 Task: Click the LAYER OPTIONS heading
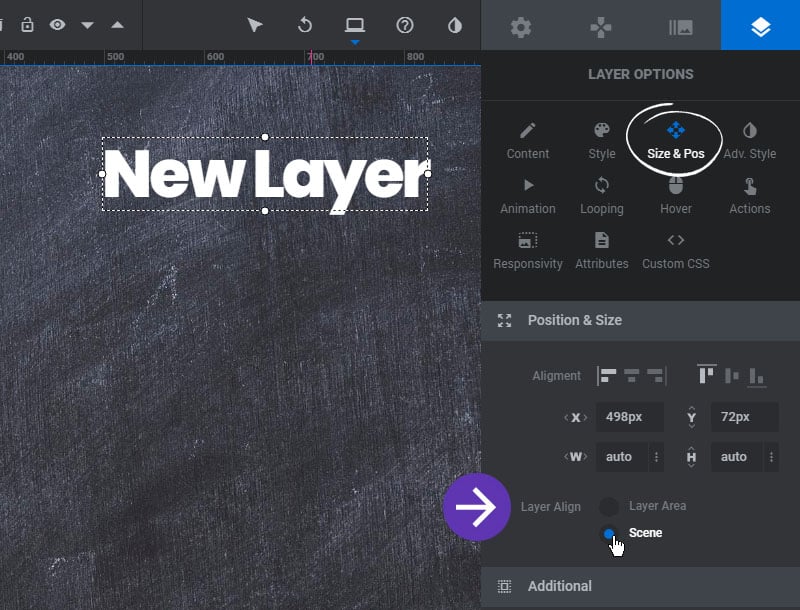coord(640,74)
